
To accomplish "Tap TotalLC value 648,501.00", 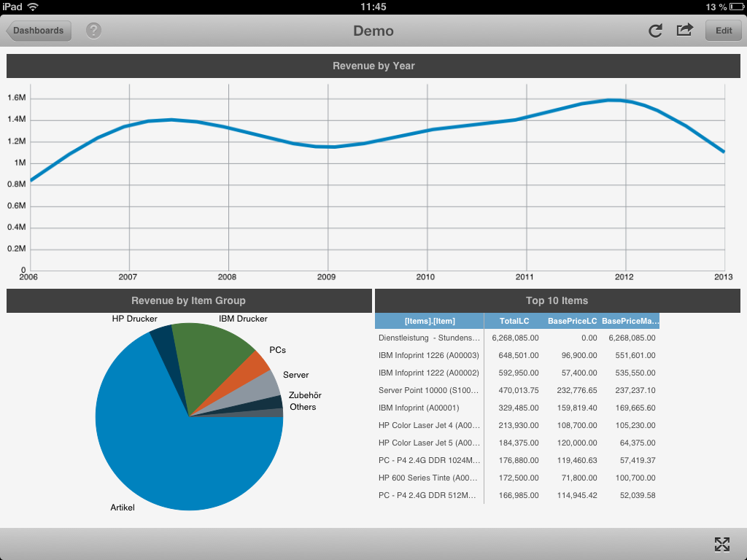I will 519,355.
